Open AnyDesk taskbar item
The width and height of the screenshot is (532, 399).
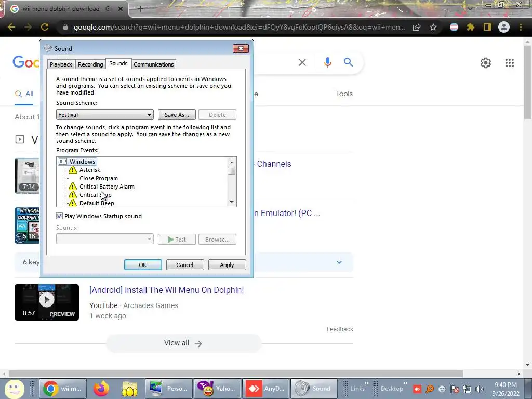(x=265, y=389)
